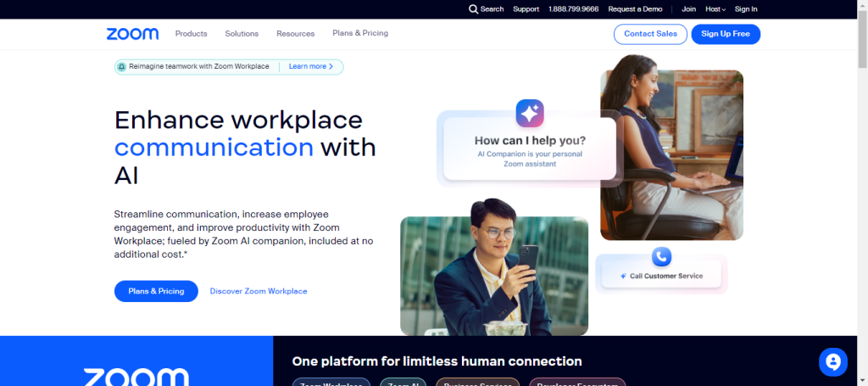Click the chevron arrow next to Learn more

click(331, 66)
